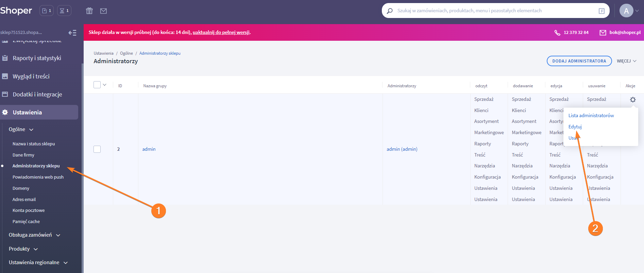Click the Dodatki i integracje icon

tap(5, 94)
